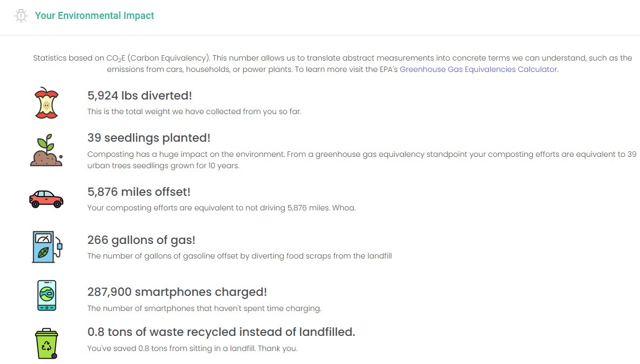Select the Your Environmental Impact heading
This screenshot has height=364, width=640.
(94, 16)
